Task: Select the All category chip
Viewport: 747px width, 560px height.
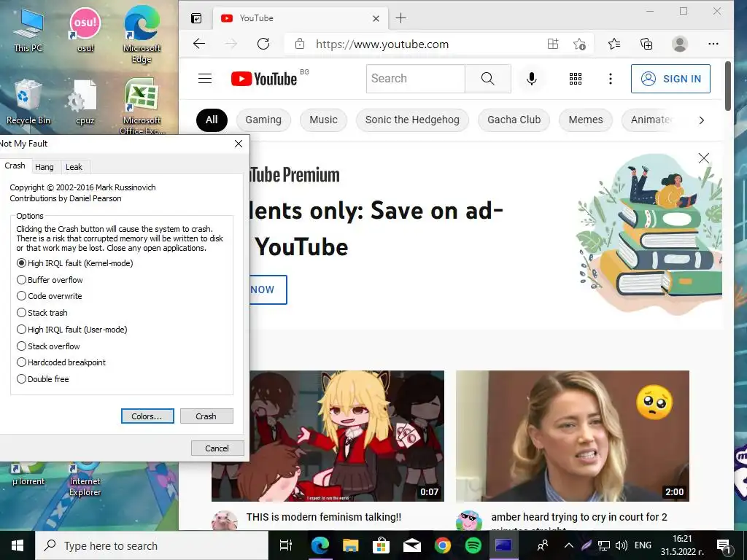Action: (x=212, y=120)
